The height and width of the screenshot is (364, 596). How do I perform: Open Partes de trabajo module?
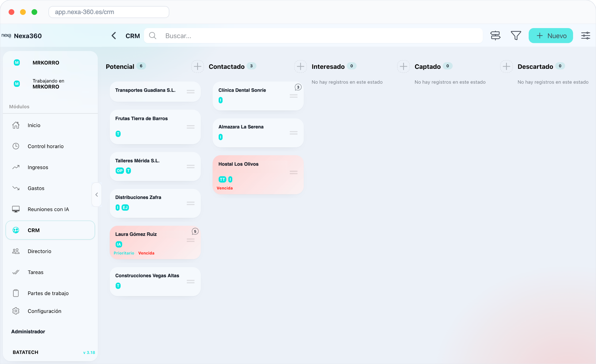(50, 293)
